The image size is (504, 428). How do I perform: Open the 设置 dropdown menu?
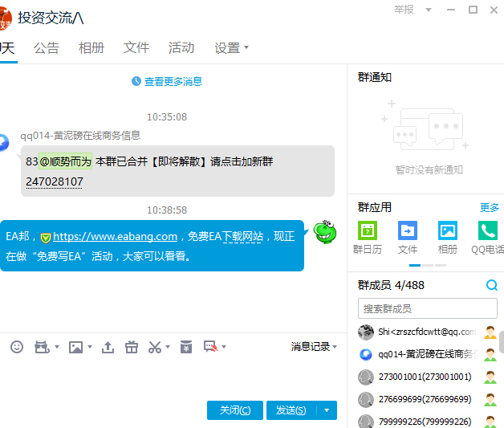tap(231, 48)
